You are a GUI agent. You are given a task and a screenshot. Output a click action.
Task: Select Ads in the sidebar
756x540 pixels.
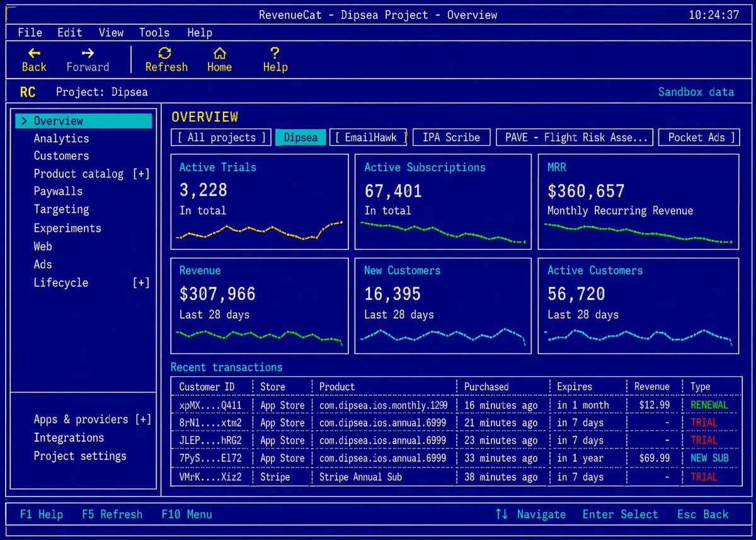[43, 265]
